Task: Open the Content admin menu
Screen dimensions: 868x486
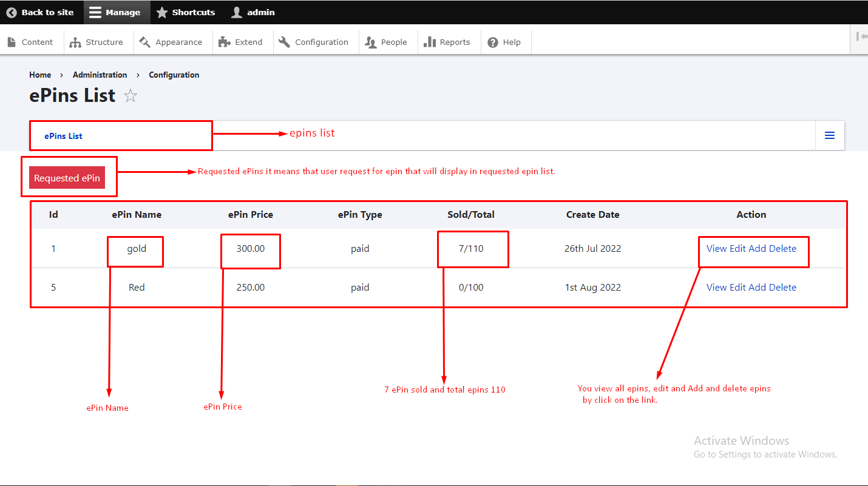Action: click(x=30, y=42)
